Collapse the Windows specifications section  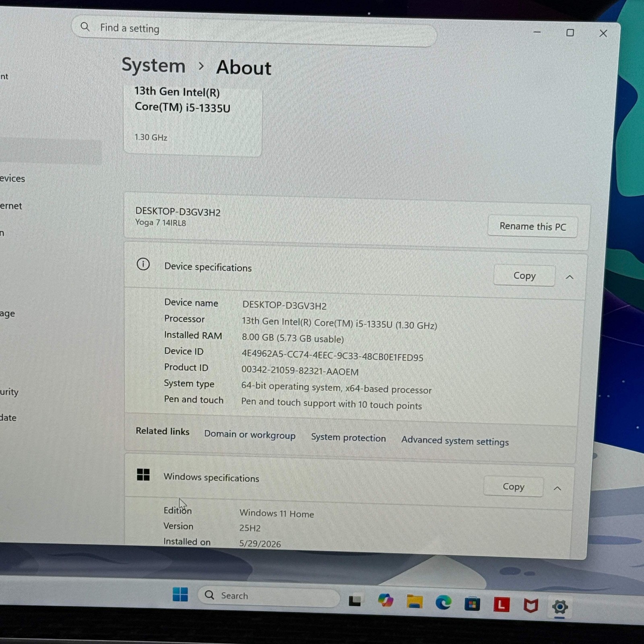point(557,488)
